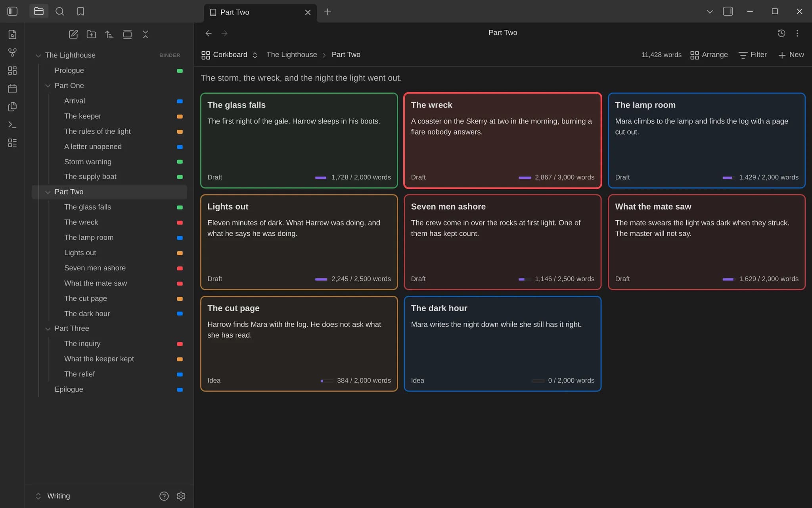Open version history clock icon

781,33
